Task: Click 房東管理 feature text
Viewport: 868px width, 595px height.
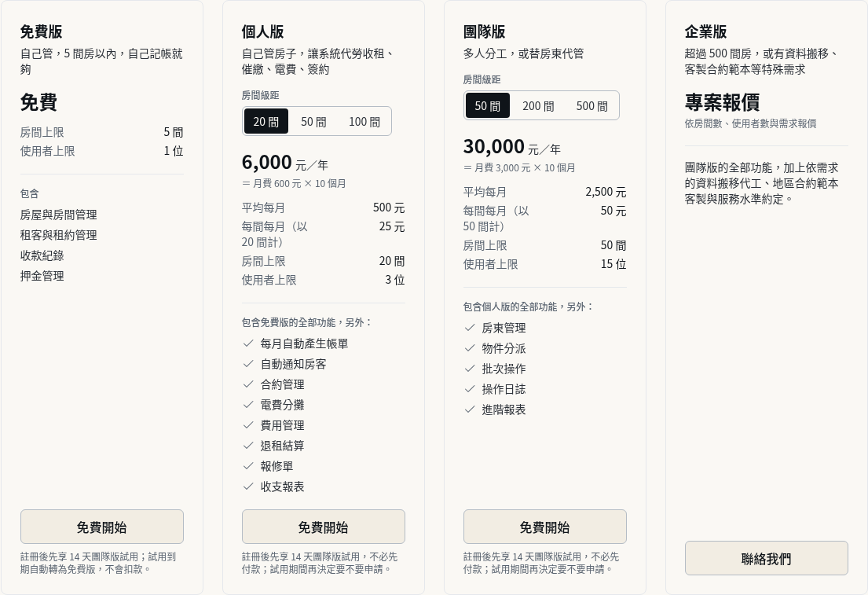Action: pyautogui.click(x=504, y=329)
